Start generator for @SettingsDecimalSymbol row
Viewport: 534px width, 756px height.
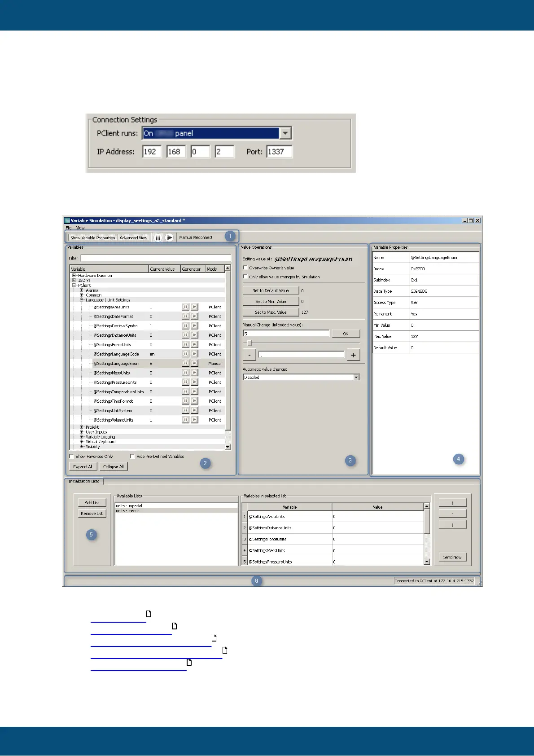(x=194, y=326)
